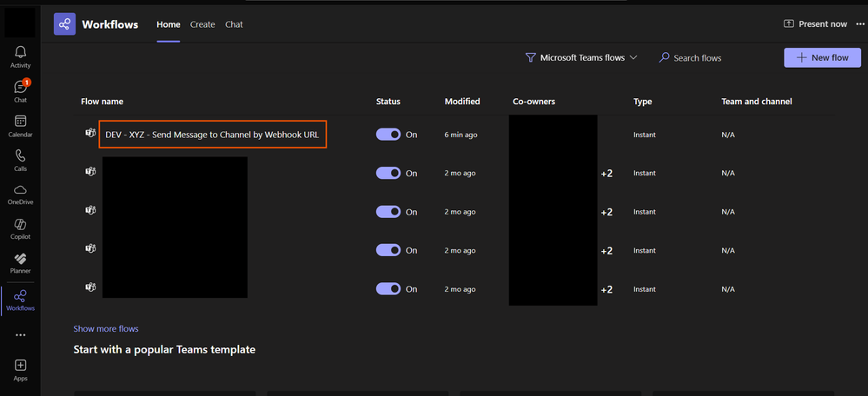
Task: Click the Modified column header
Action: coord(462,102)
